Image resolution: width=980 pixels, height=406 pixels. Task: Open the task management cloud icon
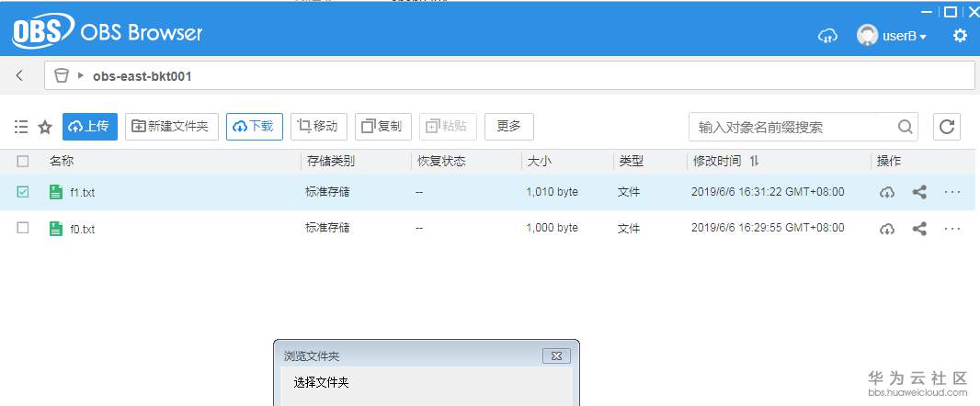[826, 36]
